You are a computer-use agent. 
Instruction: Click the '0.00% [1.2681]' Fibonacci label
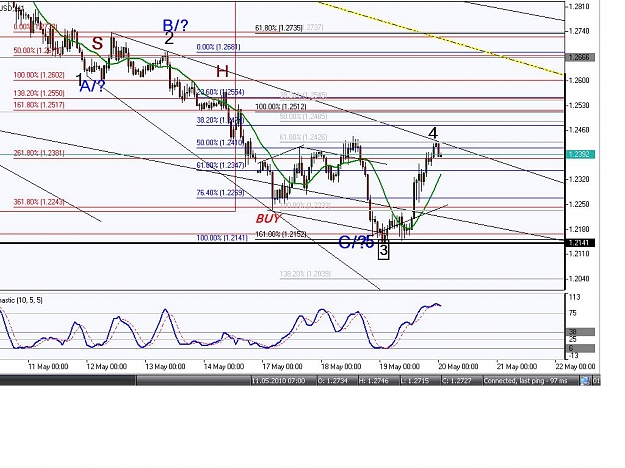(218, 47)
